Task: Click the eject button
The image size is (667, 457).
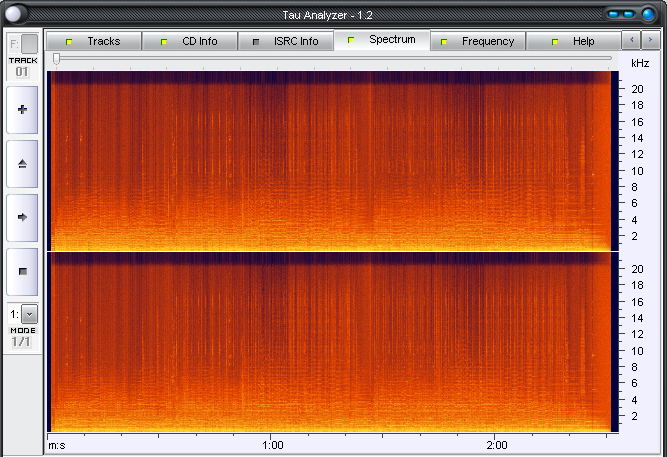Action: coord(22,164)
